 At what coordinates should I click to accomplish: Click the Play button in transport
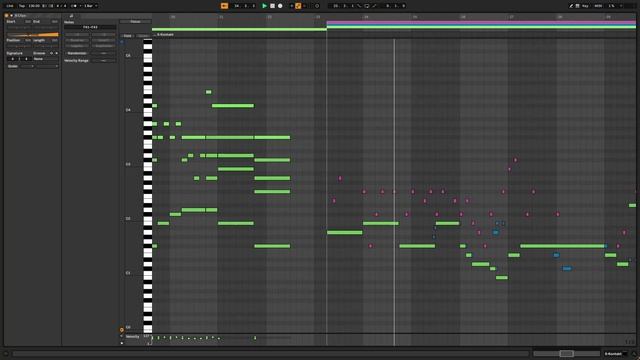click(x=264, y=6)
